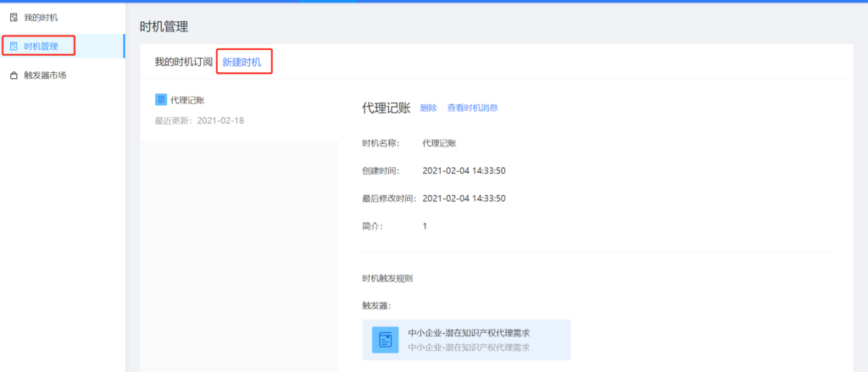Click the 创建时间 timestamp value
The height and width of the screenshot is (372, 868).
(464, 170)
